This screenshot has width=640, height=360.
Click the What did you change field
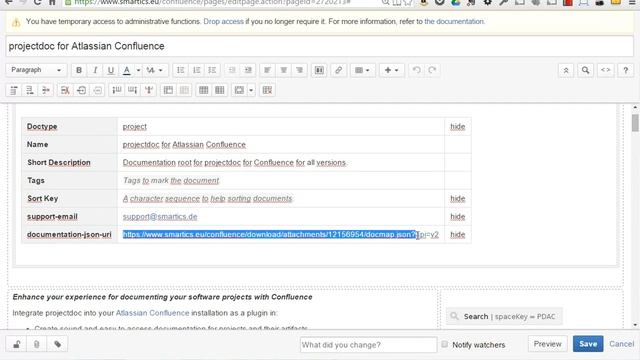369,345
